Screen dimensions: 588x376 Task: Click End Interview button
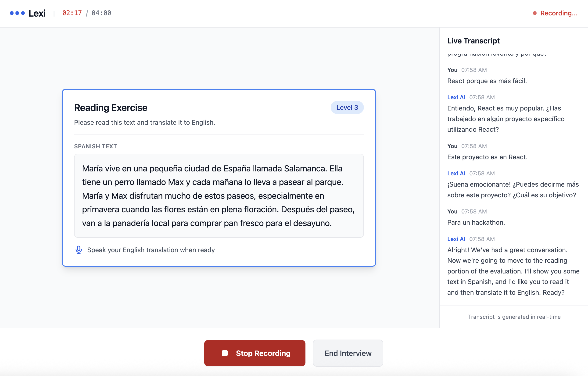(x=348, y=353)
